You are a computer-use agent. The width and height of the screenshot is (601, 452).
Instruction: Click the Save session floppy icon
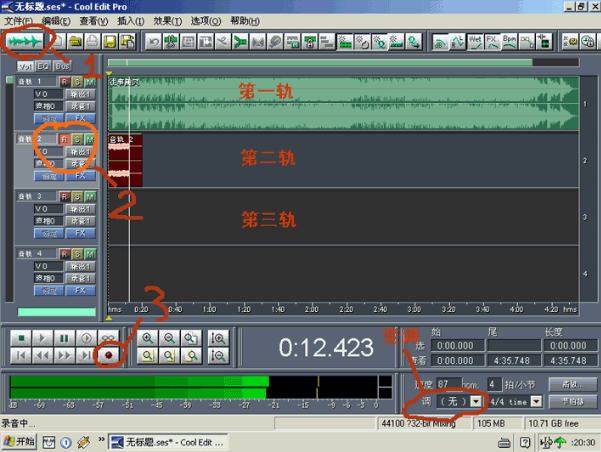(x=109, y=42)
